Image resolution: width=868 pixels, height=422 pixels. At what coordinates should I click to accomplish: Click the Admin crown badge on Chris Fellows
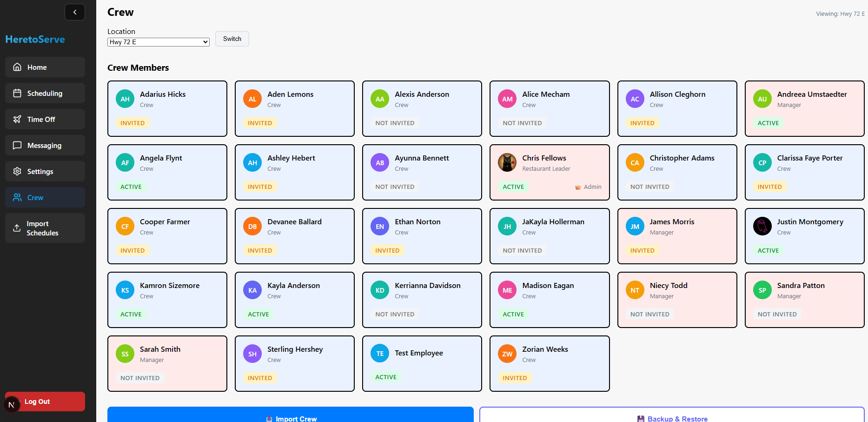[x=588, y=187]
